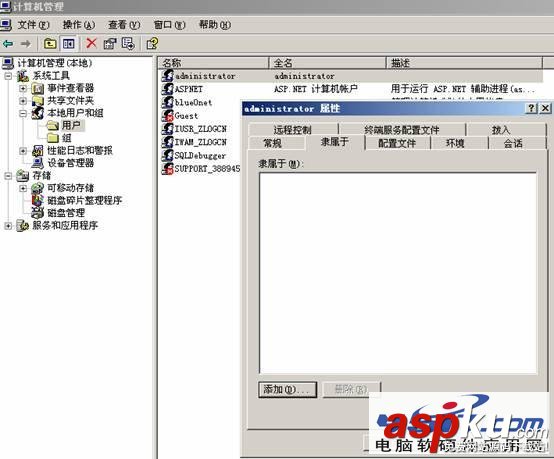The image size is (554, 459).
Task: Click the red Delete X toolbar icon
Action: pyautogui.click(x=92, y=43)
